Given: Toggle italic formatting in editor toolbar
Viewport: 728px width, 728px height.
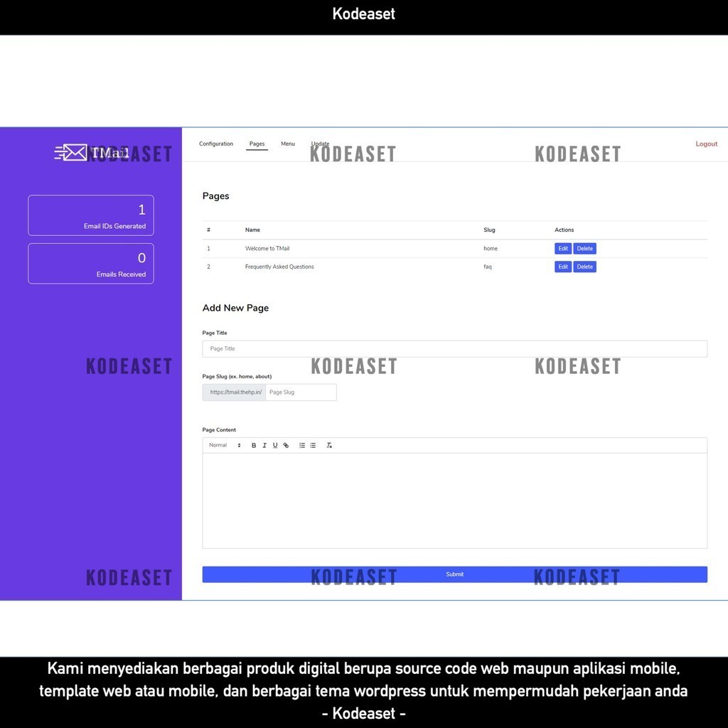Looking at the screenshot, I should coord(264,445).
